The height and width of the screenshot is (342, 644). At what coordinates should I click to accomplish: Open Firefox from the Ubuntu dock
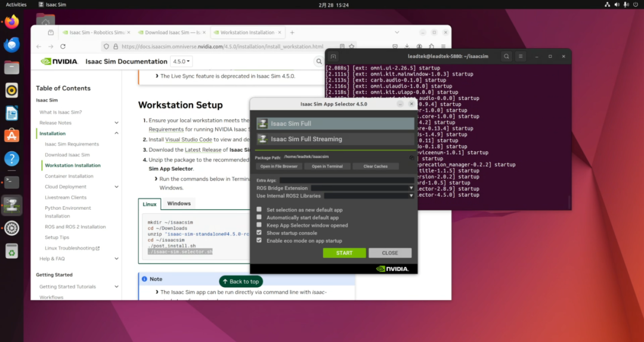tap(11, 22)
